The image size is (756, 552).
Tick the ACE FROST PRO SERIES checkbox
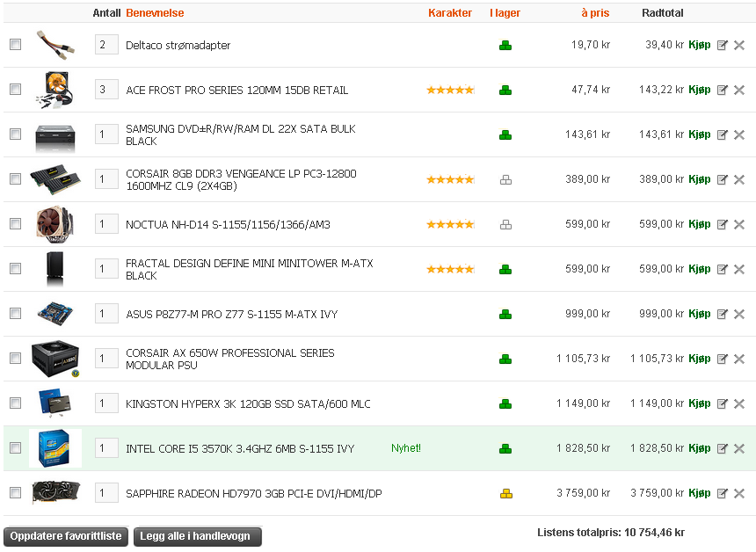click(x=16, y=89)
